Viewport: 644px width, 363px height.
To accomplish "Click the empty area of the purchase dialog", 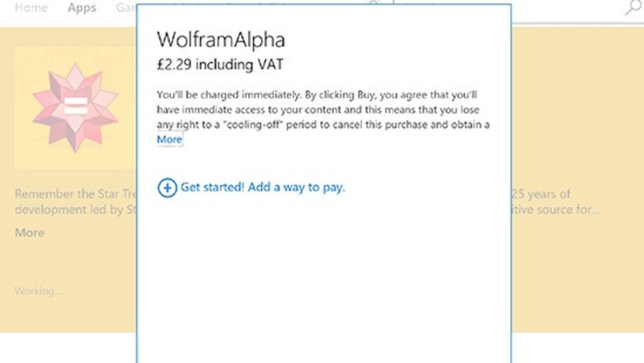I will (x=322, y=279).
